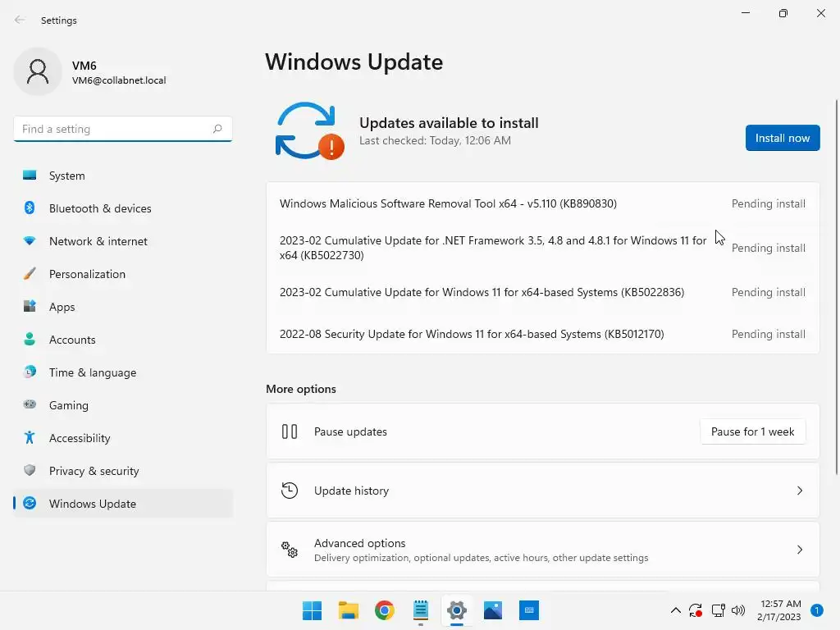
Task: Open Time & language settings
Action: 123,372
